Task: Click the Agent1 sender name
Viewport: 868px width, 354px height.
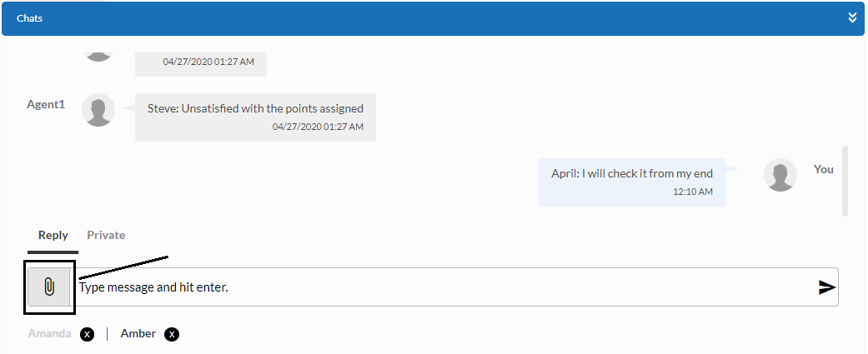Action: tap(46, 105)
